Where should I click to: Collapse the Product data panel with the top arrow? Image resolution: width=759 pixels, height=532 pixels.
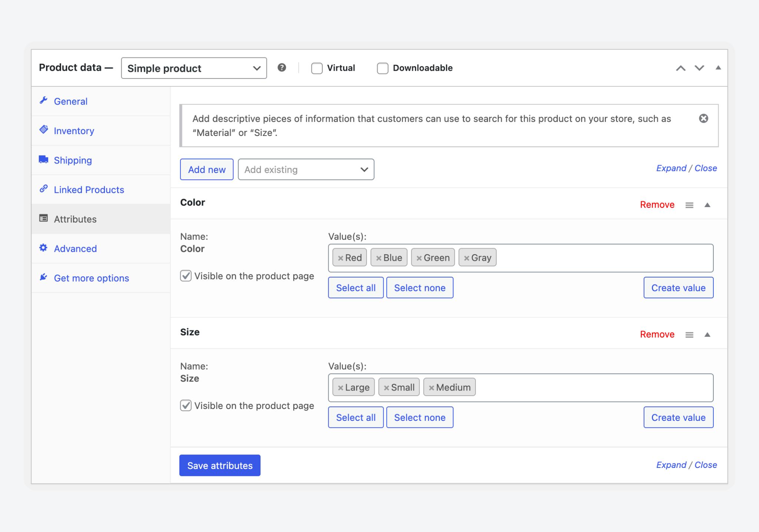718,68
